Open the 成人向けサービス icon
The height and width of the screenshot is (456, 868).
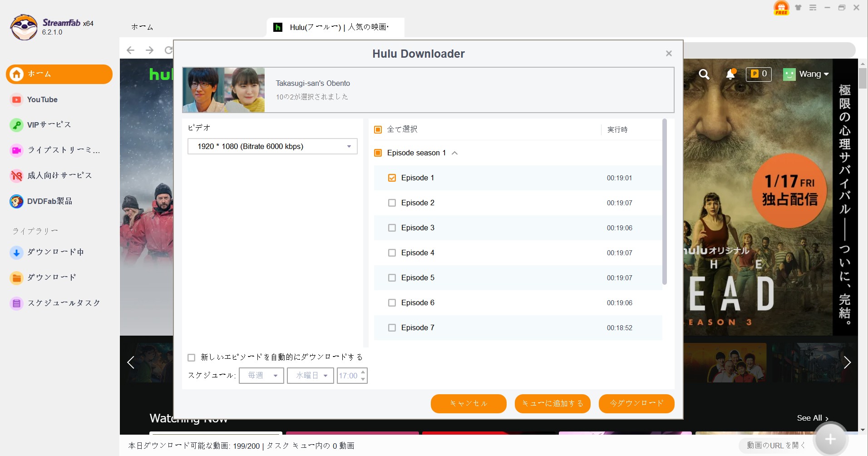pos(17,176)
